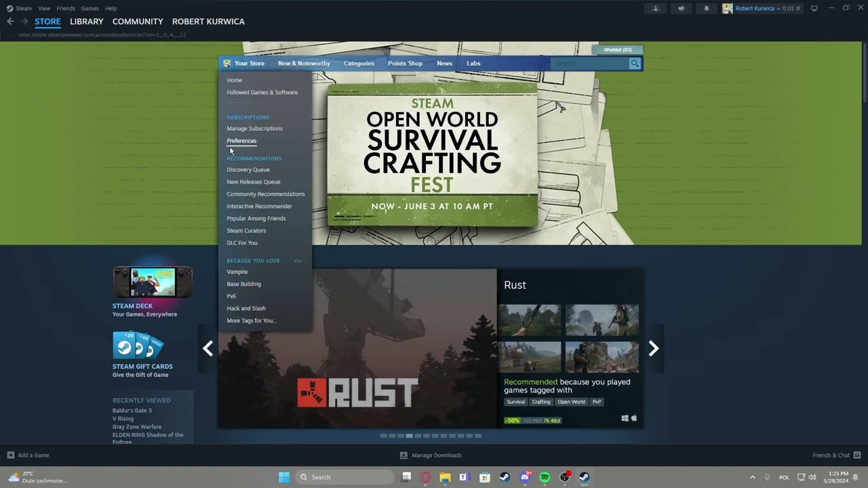
Task: Switch to the LIBRARY tab
Action: [x=87, y=22]
